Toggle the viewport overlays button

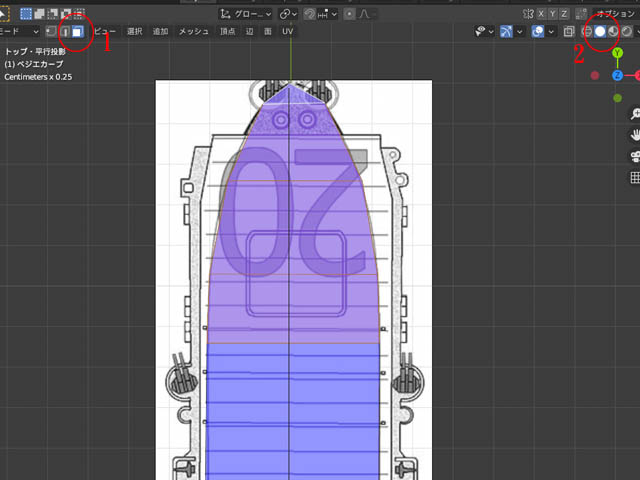tap(538, 31)
